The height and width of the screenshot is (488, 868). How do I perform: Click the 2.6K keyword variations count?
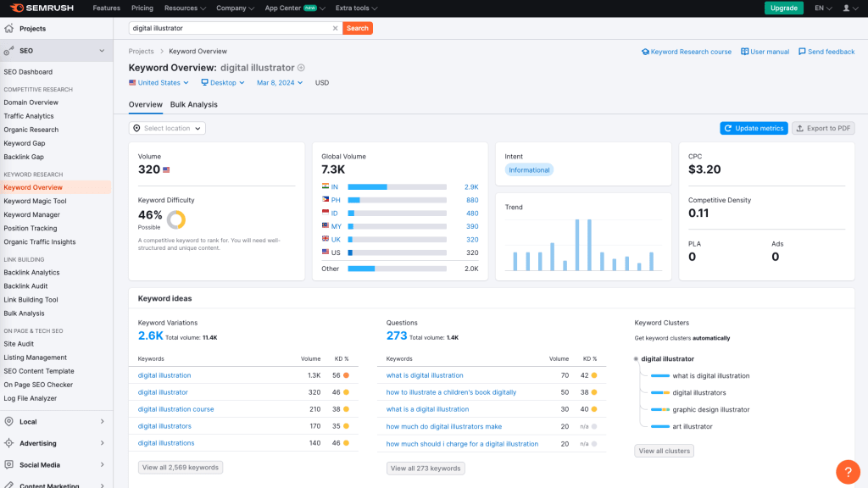(x=150, y=335)
